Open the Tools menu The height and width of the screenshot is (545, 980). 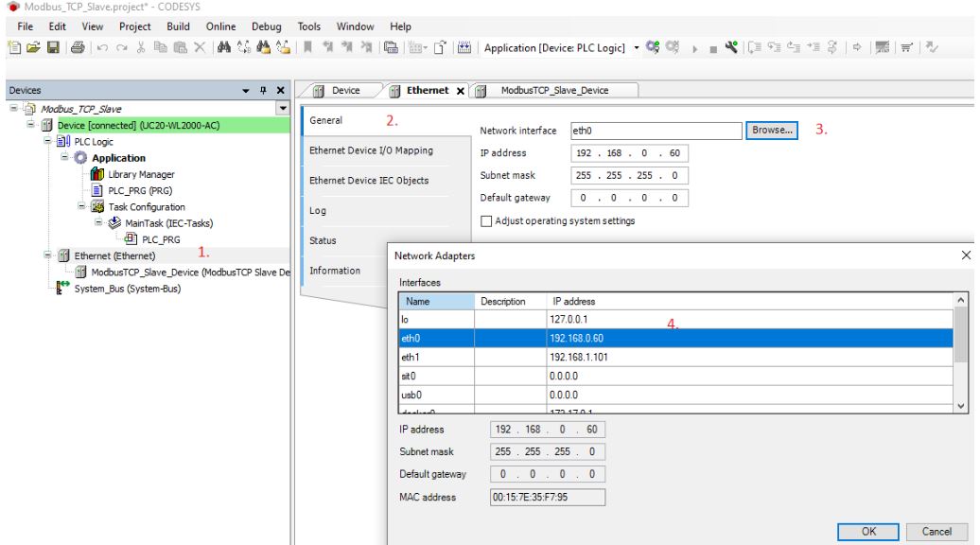point(308,26)
